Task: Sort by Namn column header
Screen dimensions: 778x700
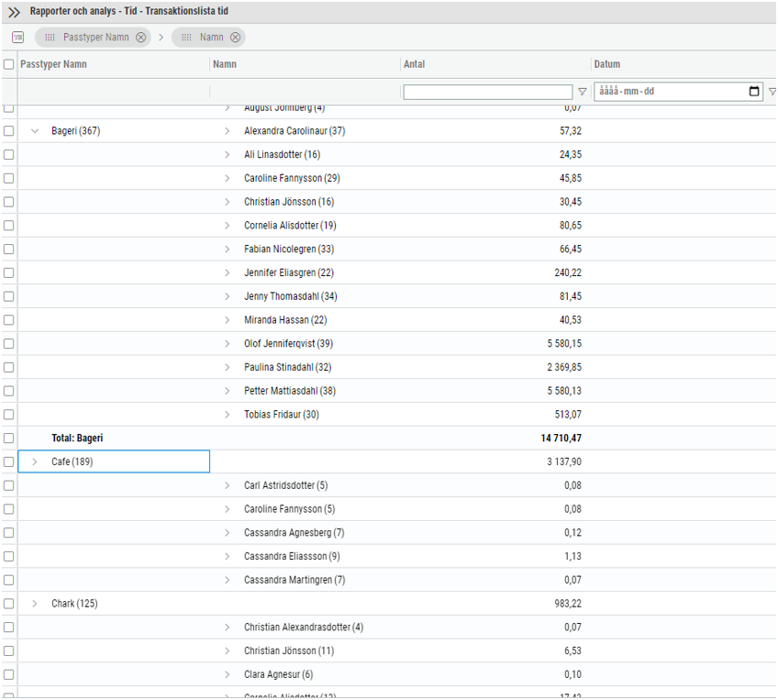Action: 225,64
